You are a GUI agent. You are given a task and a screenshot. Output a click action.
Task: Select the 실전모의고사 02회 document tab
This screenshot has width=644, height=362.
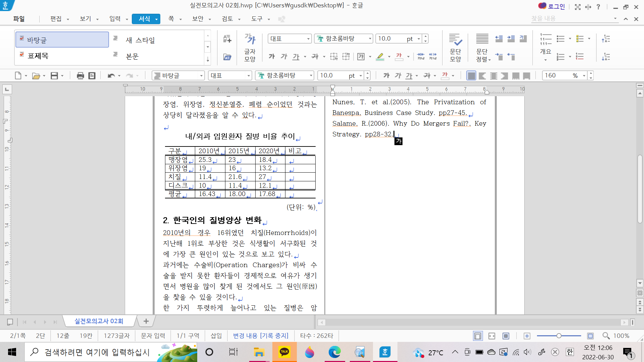pos(99,321)
